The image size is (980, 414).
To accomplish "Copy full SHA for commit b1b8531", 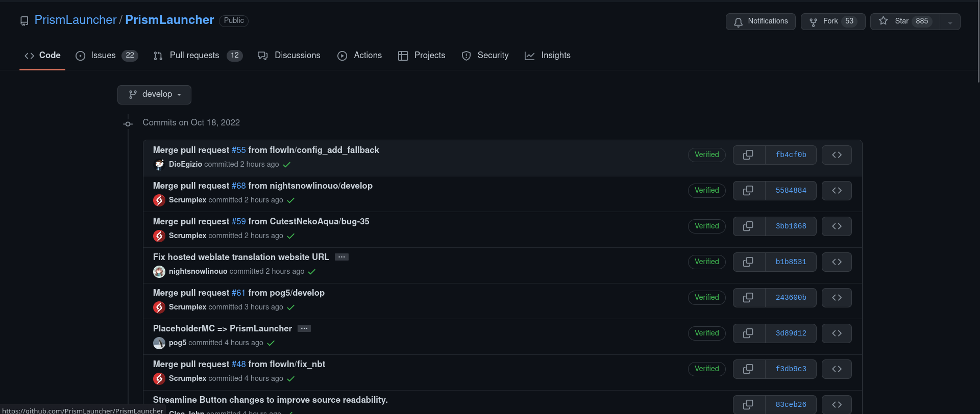I will click(749, 262).
